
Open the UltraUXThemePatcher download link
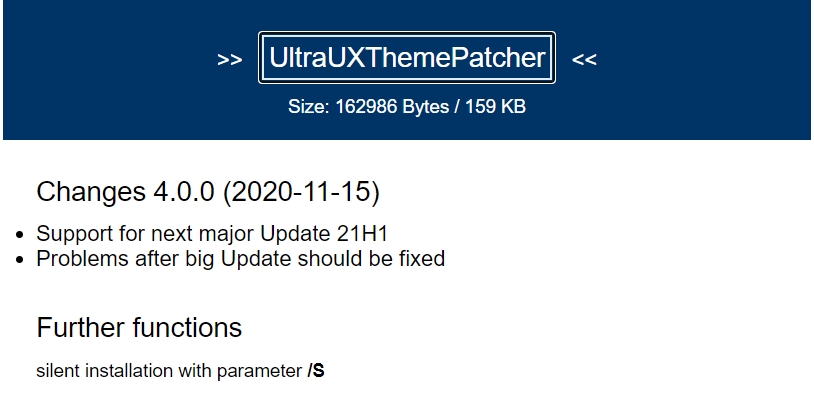(x=407, y=58)
